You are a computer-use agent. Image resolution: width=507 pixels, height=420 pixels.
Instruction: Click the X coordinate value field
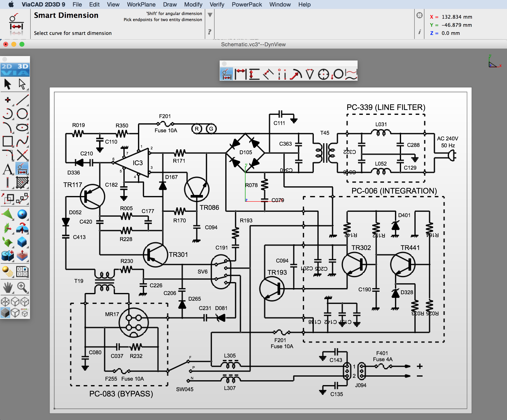point(457,17)
